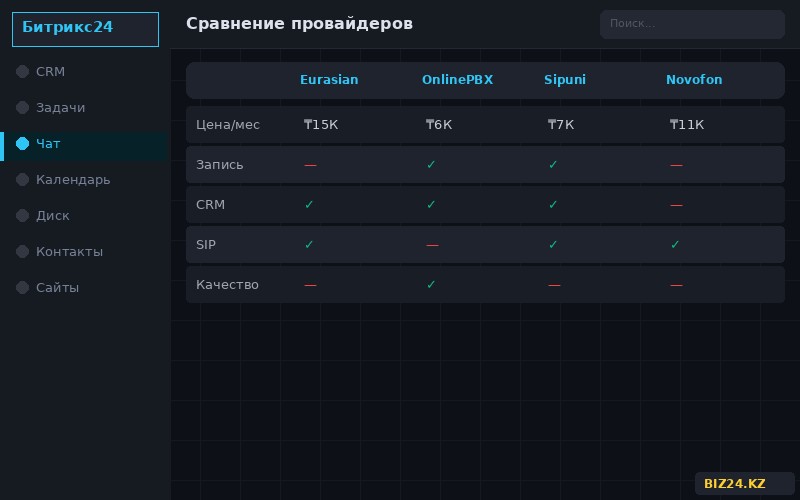The height and width of the screenshot is (500, 800).
Task: Click Sipuni's dash in the Качество row
Action: pyautogui.click(x=554, y=285)
